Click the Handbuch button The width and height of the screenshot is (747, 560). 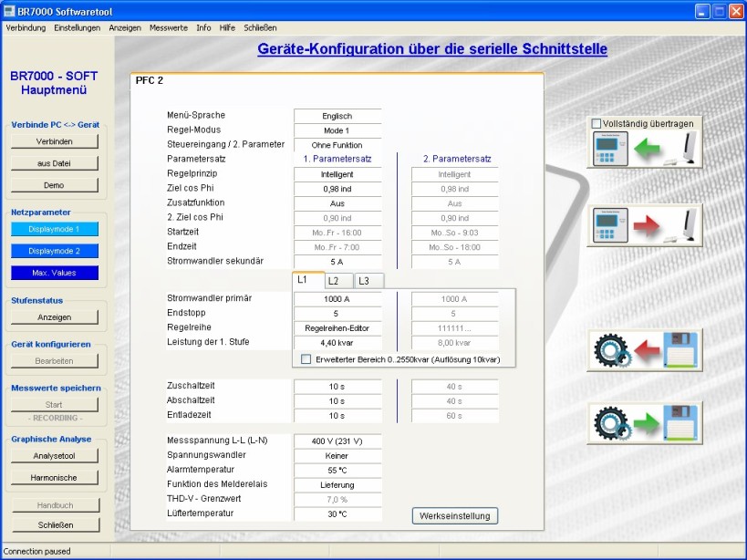tap(56, 505)
